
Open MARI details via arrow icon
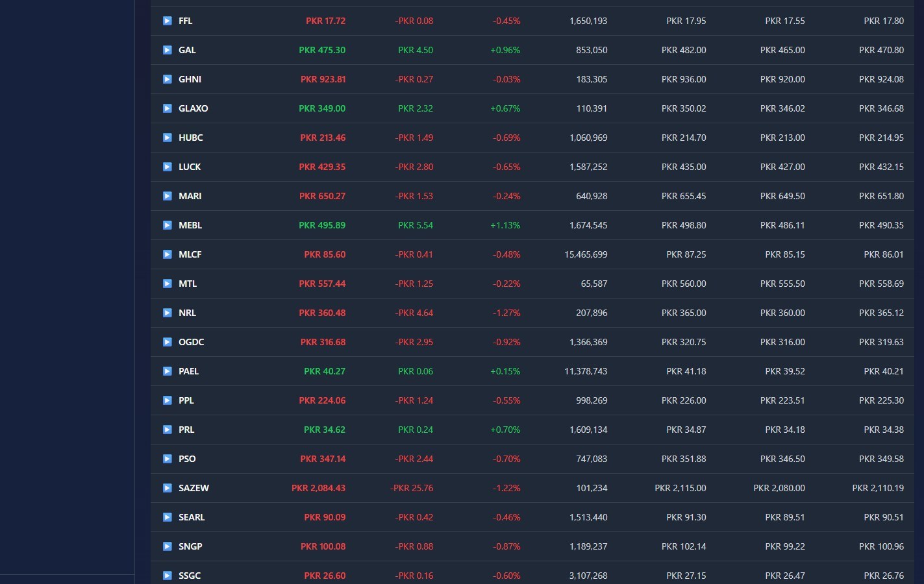point(167,196)
